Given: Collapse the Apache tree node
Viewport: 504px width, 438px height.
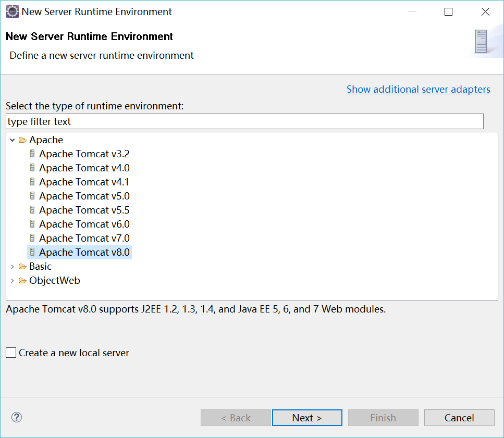Looking at the screenshot, I should point(13,140).
